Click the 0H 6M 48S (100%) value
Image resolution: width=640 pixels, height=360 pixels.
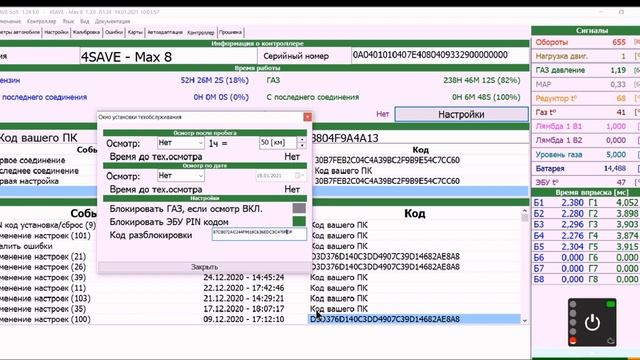pos(486,98)
